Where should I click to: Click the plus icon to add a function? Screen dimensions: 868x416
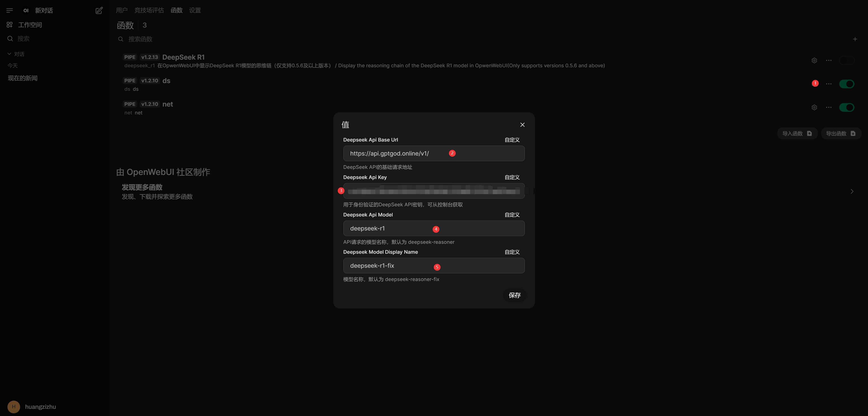(855, 39)
